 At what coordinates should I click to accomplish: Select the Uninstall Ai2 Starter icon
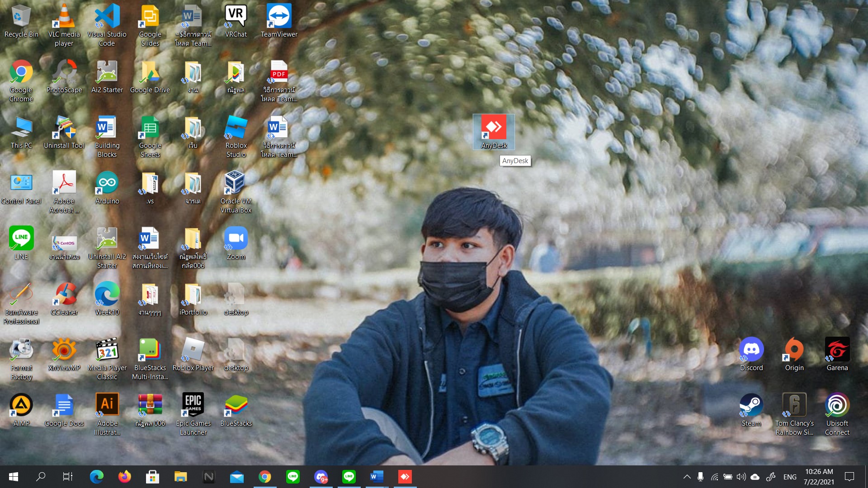(x=107, y=248)
